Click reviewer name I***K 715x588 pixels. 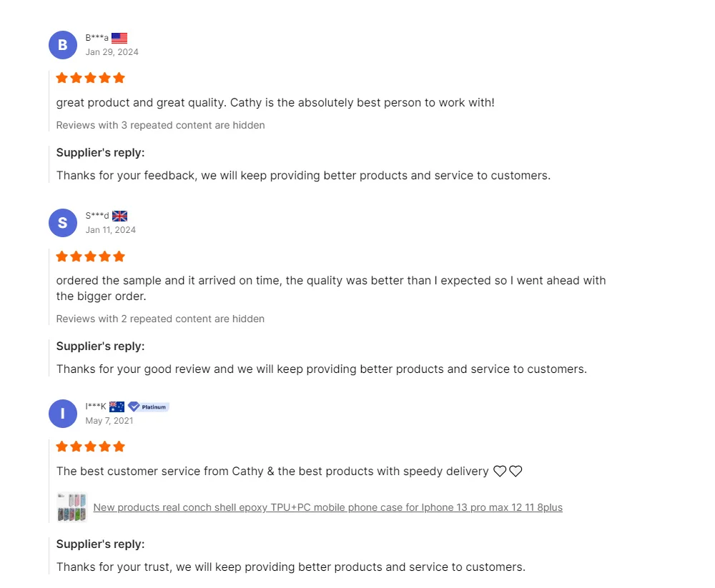pos(96,407)
